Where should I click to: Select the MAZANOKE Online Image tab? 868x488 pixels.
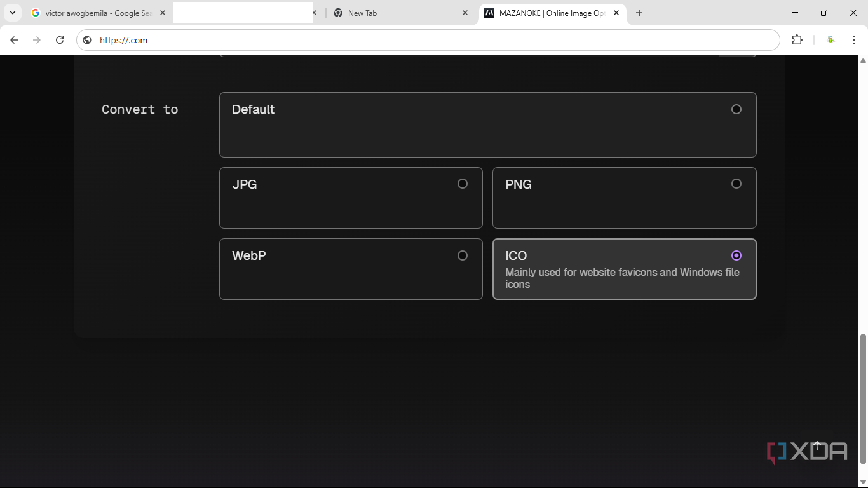click(552, 13)
